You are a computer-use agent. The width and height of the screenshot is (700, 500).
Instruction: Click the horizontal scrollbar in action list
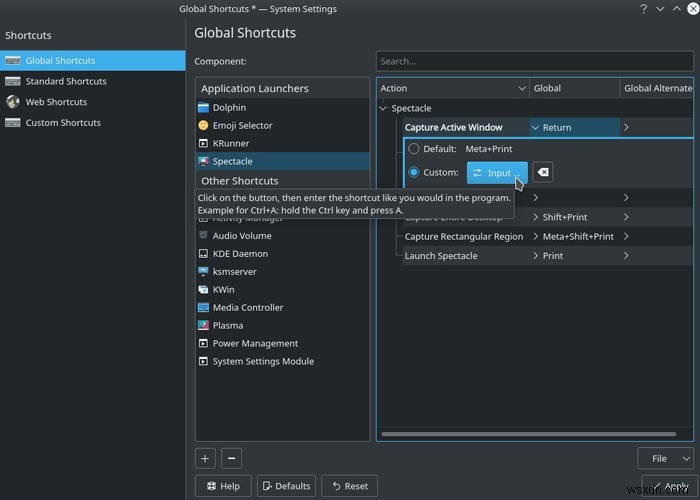[x=529, y=434]
